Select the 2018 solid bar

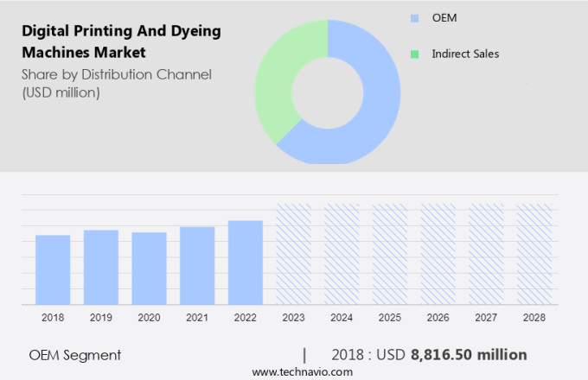point(53,269)
